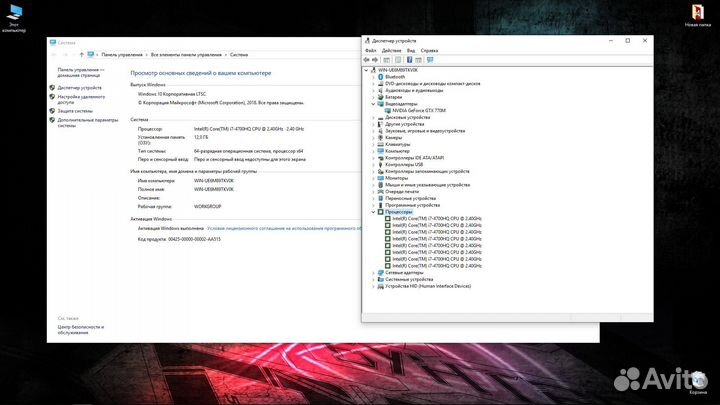Click the Up arrow in System window
Image resolution: width=720 pixels, height=405 pixels.
(x=81, y=55)
